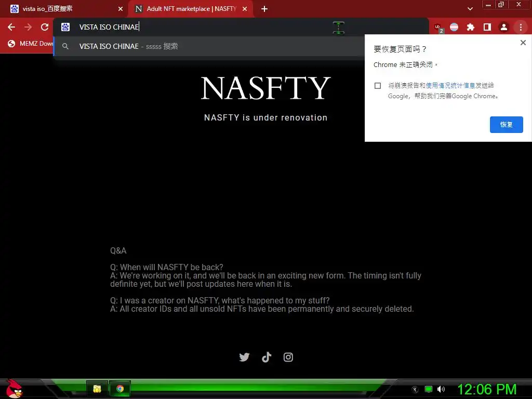The width and height of the screenshot is (532, 399).
Task: Close the NASFTY tab
Action: click(x=245, y=9)
